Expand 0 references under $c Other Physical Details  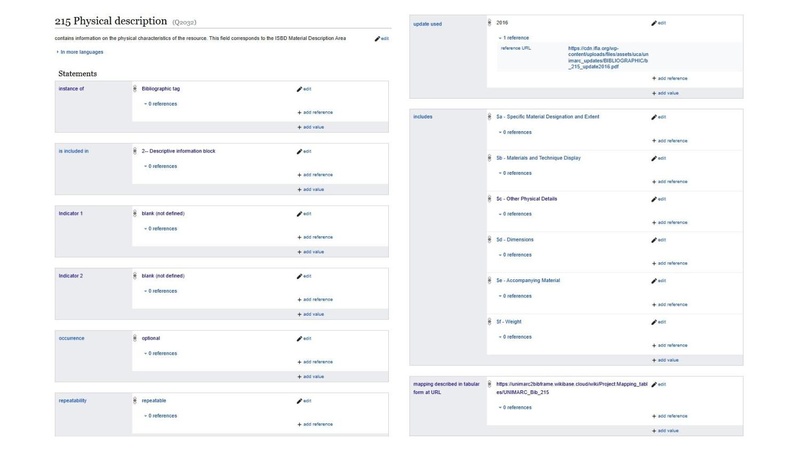[x=515, y=214]
